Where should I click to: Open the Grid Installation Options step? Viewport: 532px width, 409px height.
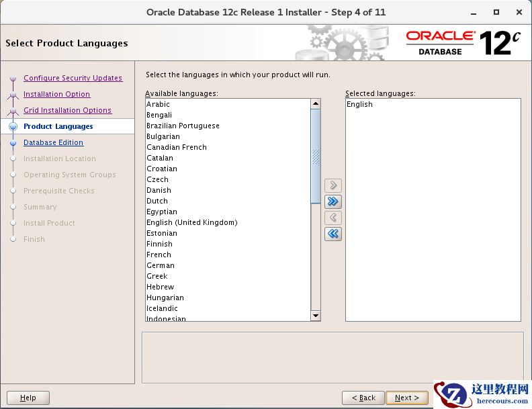click(x=68, y=110)
